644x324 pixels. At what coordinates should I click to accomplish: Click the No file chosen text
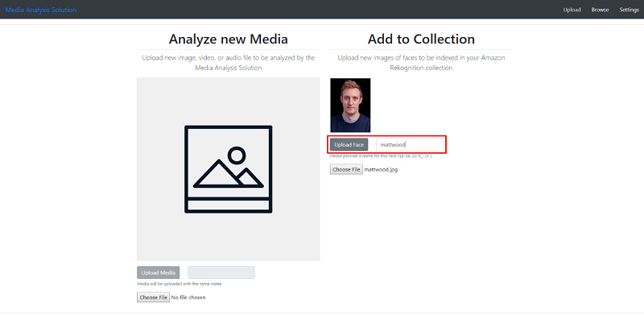pos(188,297)
